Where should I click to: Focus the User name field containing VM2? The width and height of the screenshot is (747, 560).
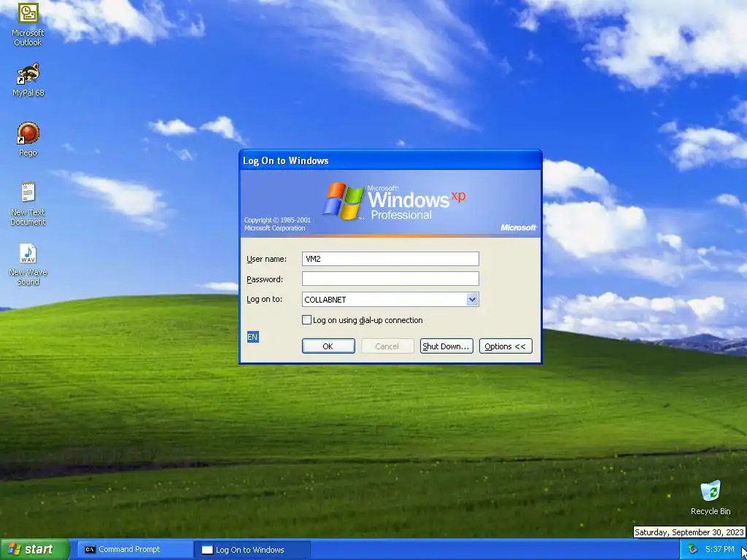click(390, 259)
